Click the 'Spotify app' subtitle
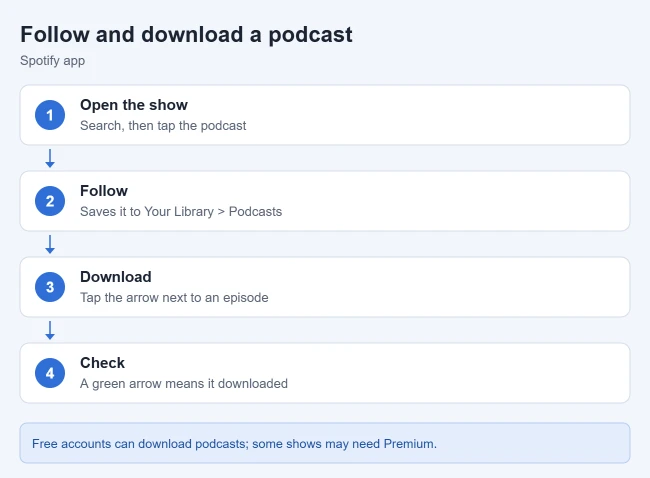Screen dimensions: 650x478 (53, 61)
